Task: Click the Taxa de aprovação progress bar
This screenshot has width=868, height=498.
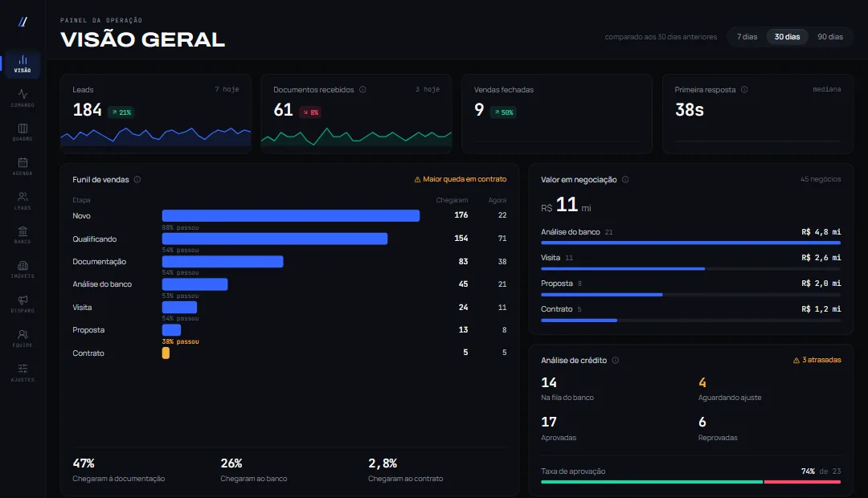Action: 691,482
